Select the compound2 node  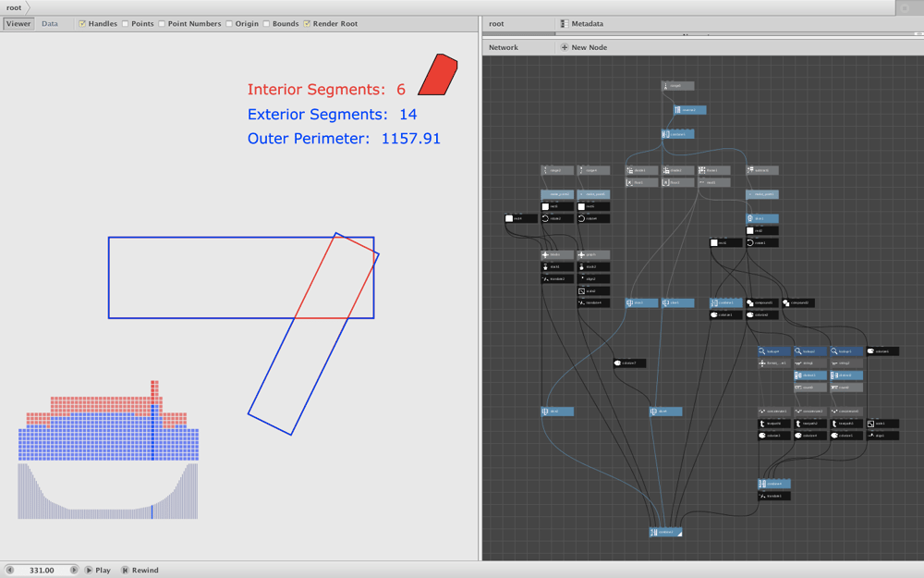798,302
